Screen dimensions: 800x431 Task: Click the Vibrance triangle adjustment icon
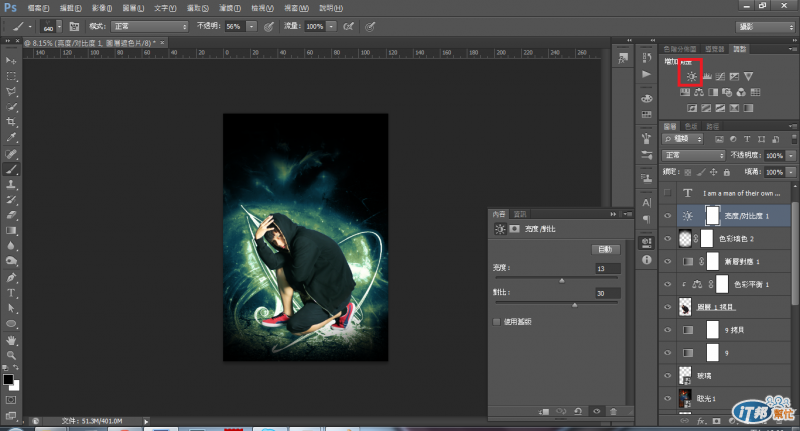(x=748, y=76)
